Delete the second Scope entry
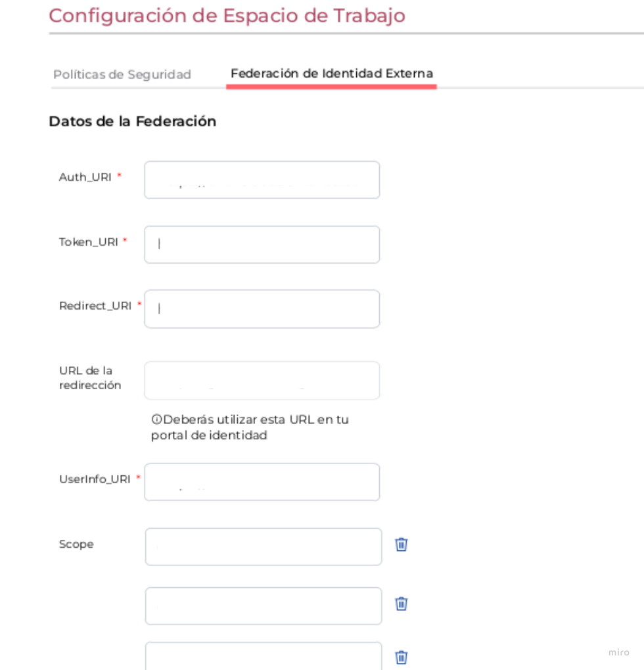Image resolution: width=644 pixels, height=670 pixels. pos(402,604)
